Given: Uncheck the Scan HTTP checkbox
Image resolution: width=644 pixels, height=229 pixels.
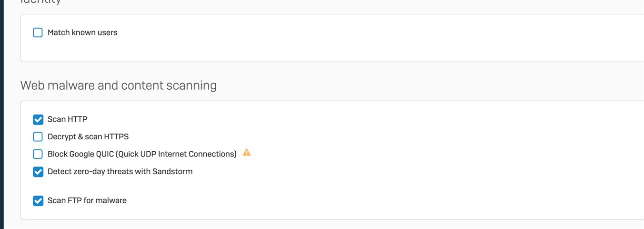Looking at the screenshot, I should tap(38, 119).
